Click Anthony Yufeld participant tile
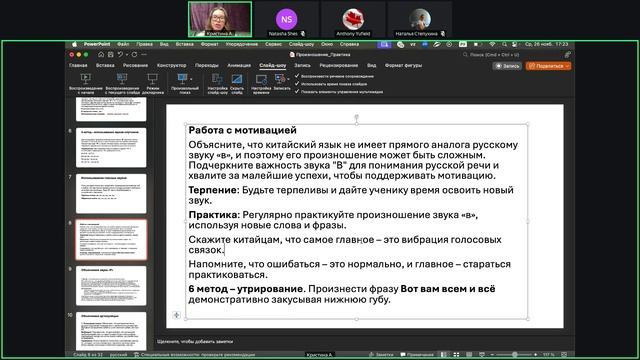Image resolution: width=640 pixels, height=360 pixels. pos(353,19)
